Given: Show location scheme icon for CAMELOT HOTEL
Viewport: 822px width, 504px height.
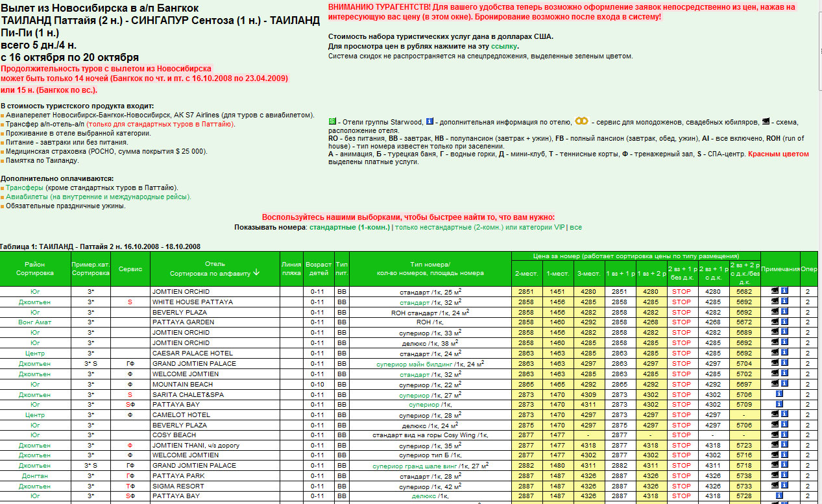Looking at the screenshot, I should click(775, 414).
